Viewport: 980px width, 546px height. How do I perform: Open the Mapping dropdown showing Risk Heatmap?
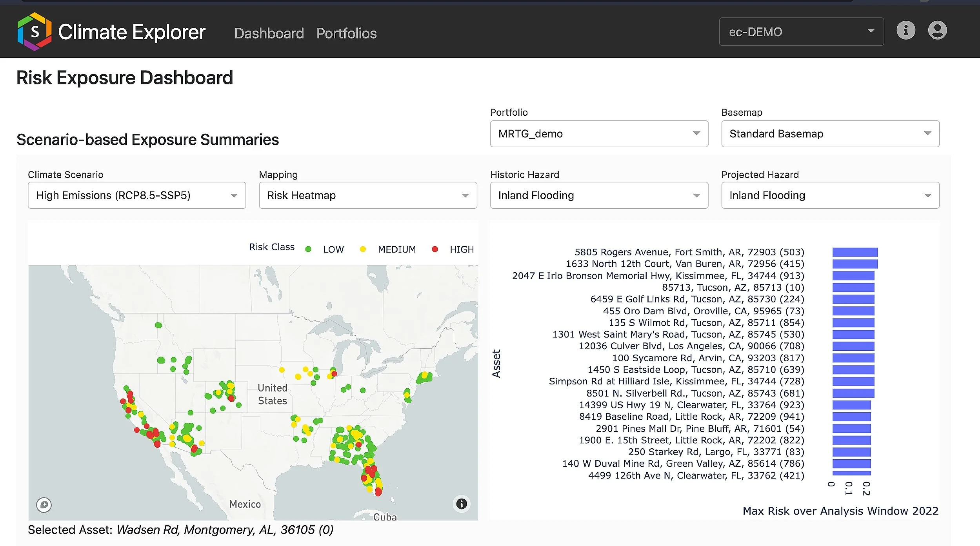pyautogui.click(x=367, y=195)
